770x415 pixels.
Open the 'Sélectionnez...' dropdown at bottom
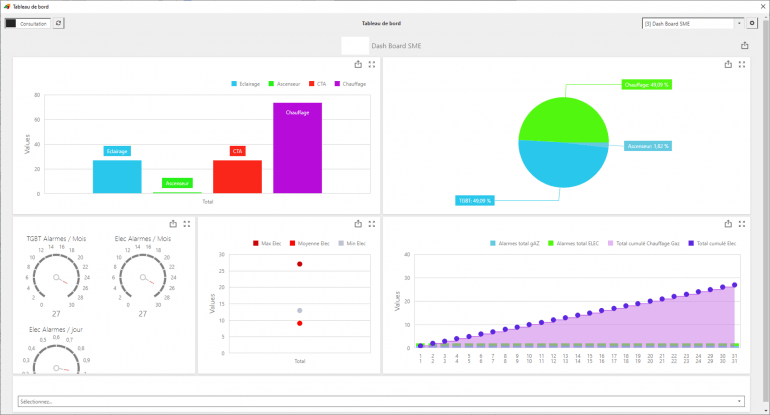[x=381, y=401]
